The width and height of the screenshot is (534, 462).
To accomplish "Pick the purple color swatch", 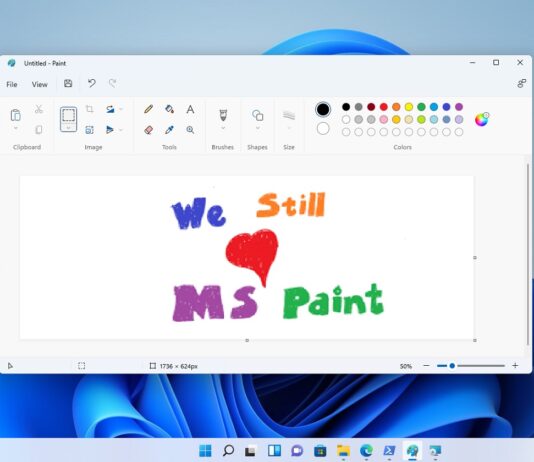I will pyautogui.click(x=459, y=107).
